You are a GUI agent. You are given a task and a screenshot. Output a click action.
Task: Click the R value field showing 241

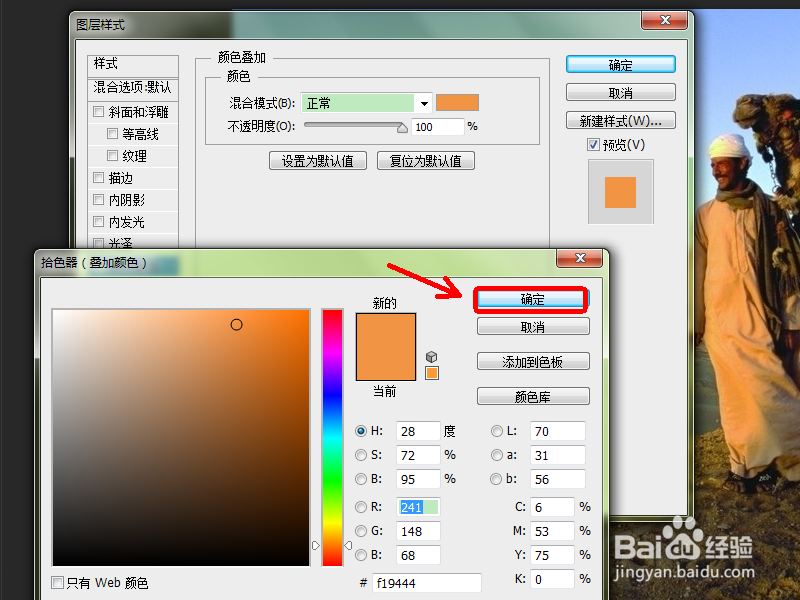(418, 507)
